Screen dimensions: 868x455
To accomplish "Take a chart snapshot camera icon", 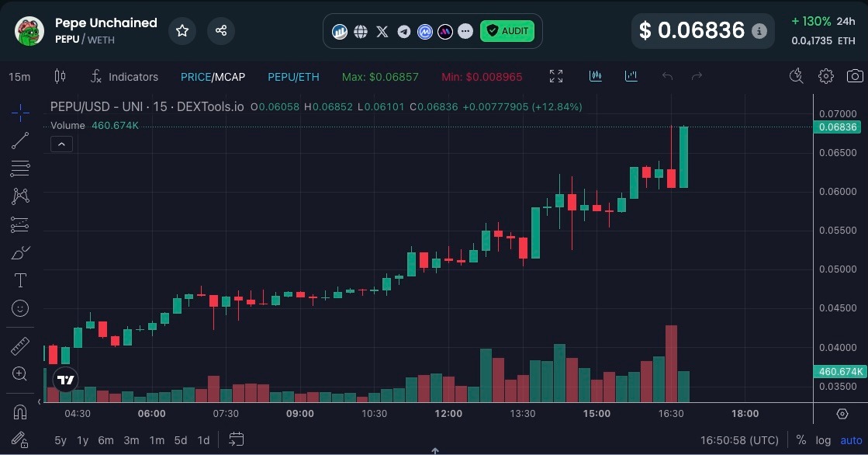I will point(855,76).
